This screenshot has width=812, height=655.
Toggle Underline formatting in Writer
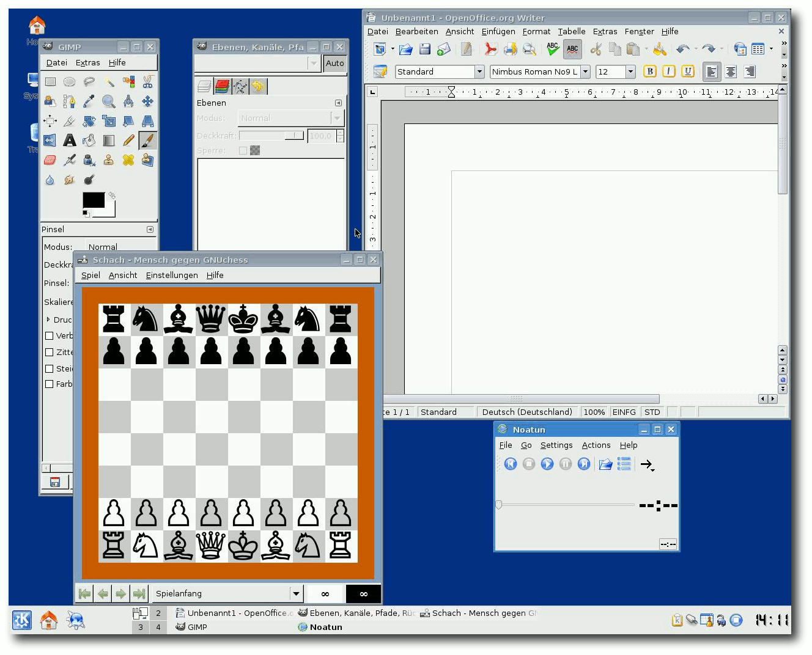688,71
